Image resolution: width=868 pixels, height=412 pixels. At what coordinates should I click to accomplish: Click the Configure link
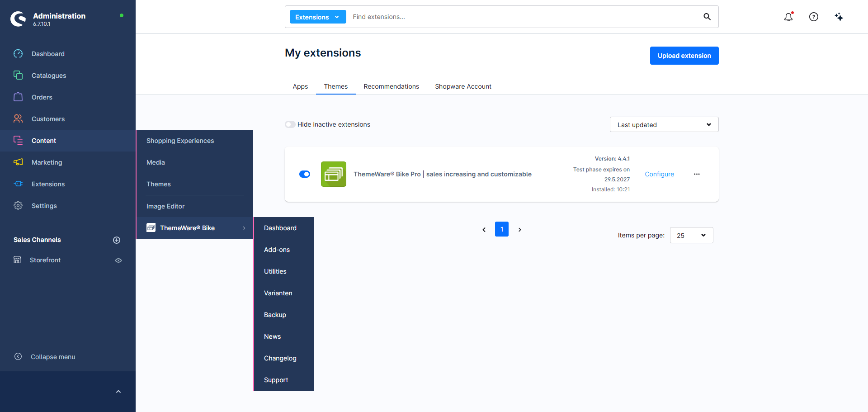(x=659, y=174)
